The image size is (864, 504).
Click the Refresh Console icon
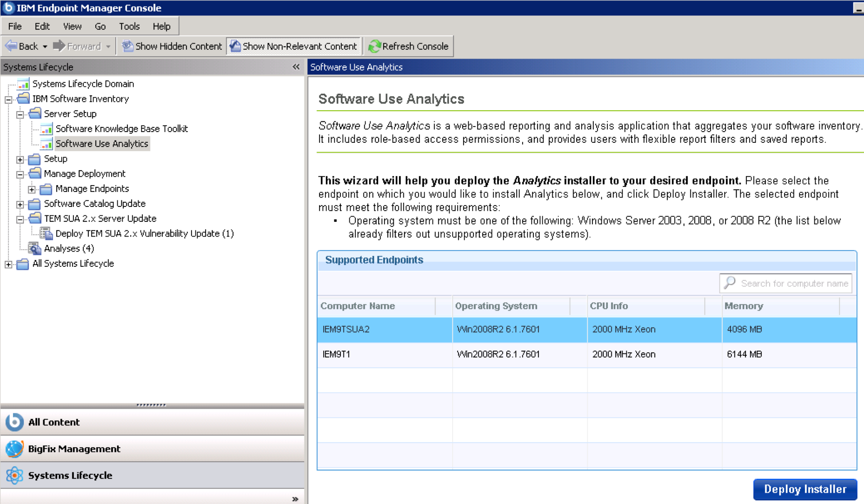[374, 46]
